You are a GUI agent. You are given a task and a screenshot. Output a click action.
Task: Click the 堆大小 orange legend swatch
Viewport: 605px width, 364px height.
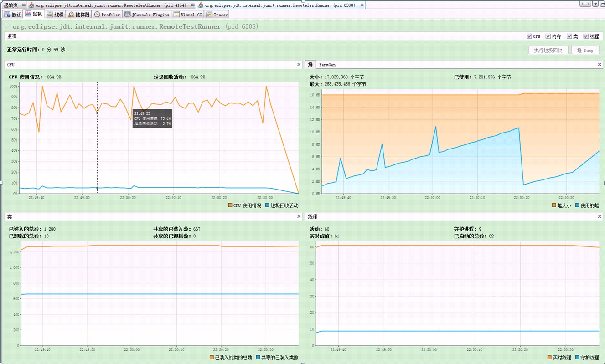(554, 205)
